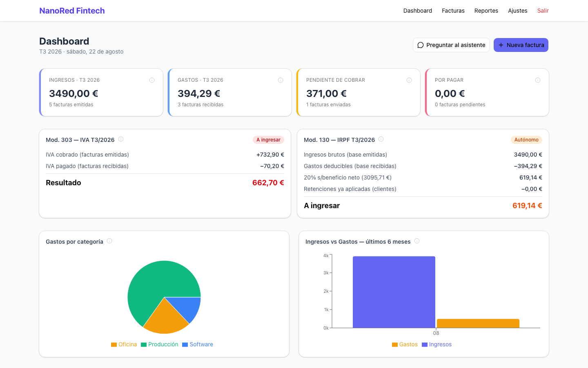Click info icon next to Ingresos vs Gastos title
588x368 pixels.
tap(417, 241)
